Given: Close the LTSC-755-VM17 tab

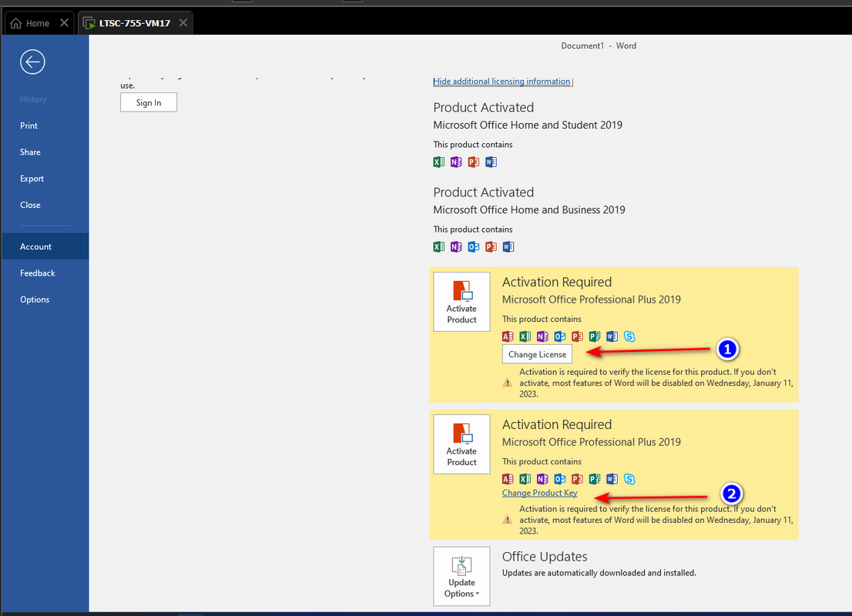Looking at the screenshot, I should pos(183,23).
